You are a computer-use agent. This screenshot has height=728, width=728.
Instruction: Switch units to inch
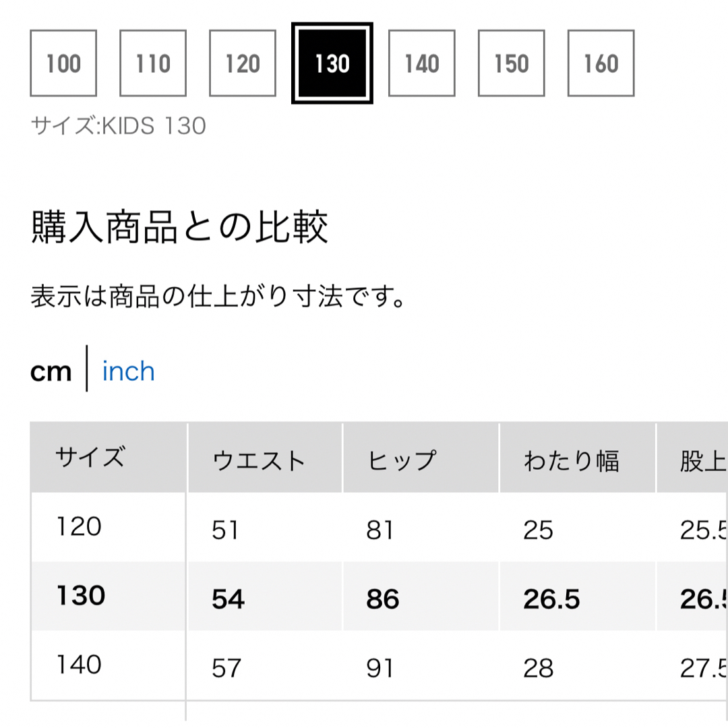[129, 371]
